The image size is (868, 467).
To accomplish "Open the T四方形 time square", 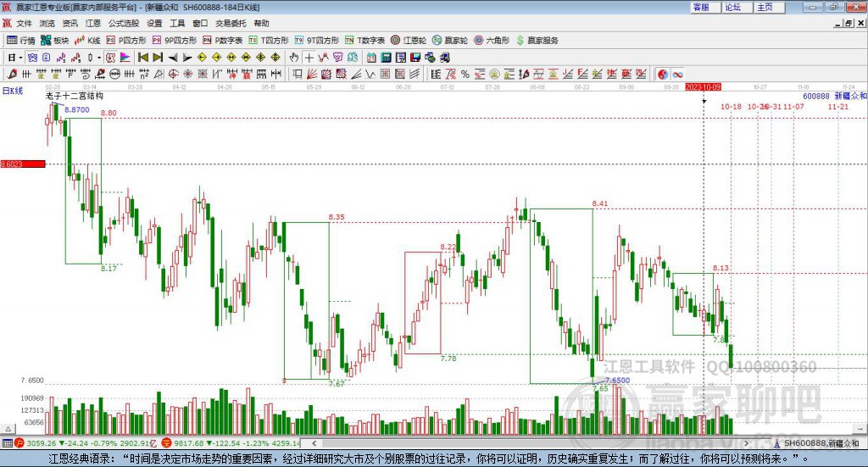I will 269,41.
